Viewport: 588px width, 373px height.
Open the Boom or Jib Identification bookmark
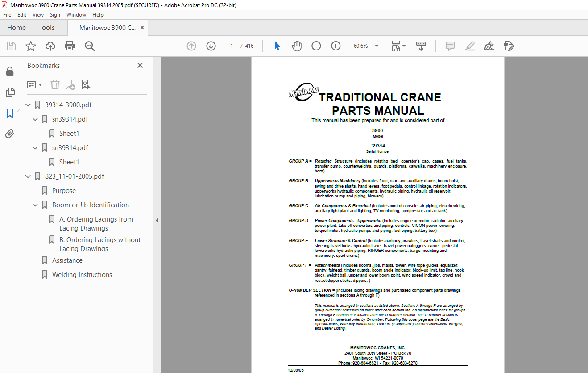(91, 205)
